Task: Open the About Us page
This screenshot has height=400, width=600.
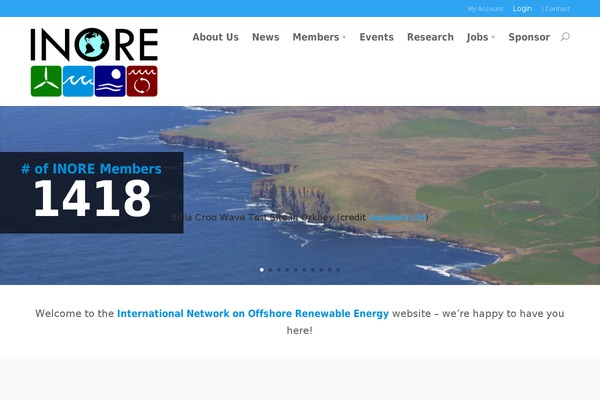Action: (215, 37)
